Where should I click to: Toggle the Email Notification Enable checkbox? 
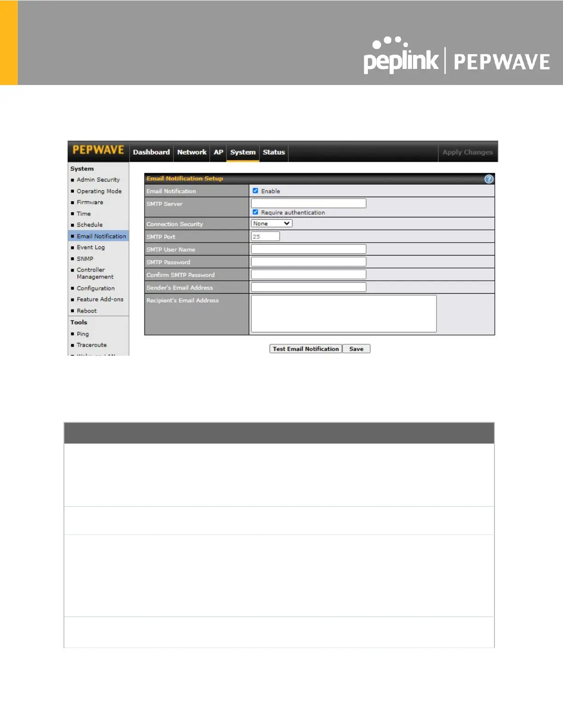click(x=255, y=191)
